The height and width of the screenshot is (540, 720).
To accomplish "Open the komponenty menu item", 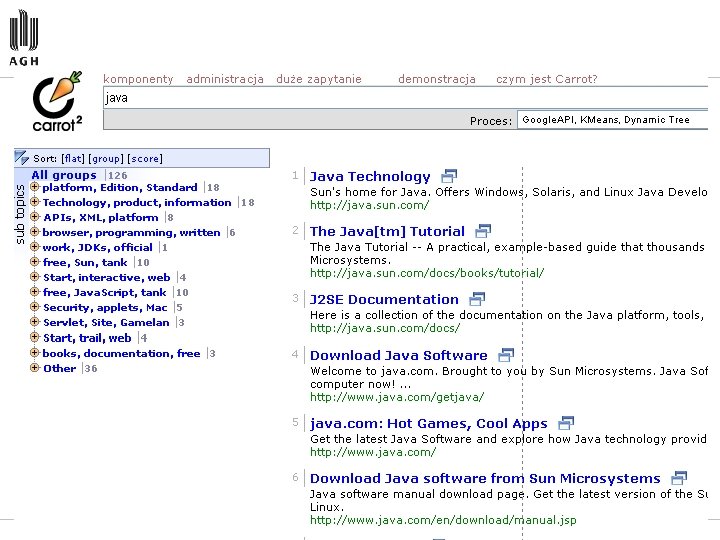I will 138,79.
